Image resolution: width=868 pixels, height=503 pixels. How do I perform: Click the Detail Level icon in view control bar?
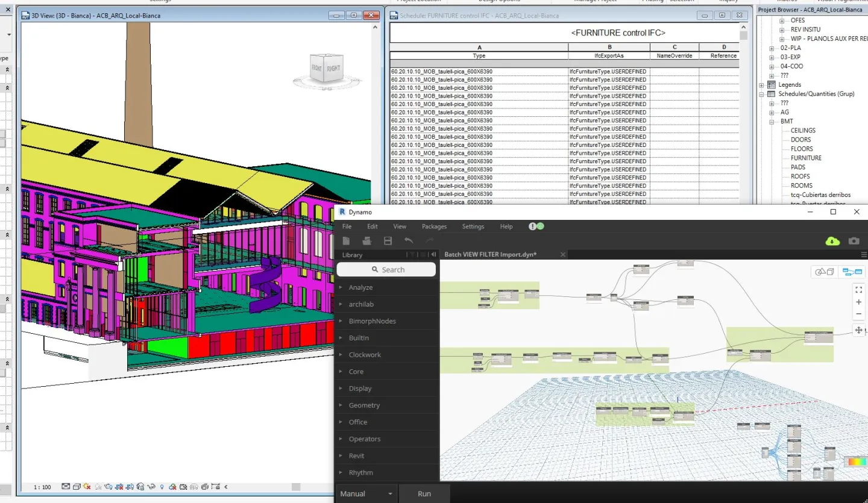tap(66, 487)
